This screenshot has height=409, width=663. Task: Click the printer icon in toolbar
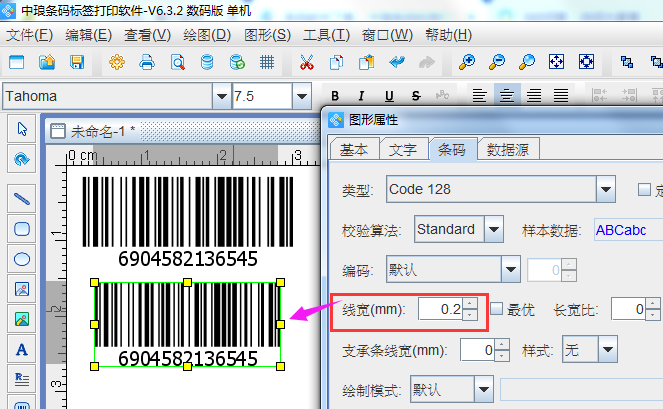pyautogui.click(x=146, y=62)
